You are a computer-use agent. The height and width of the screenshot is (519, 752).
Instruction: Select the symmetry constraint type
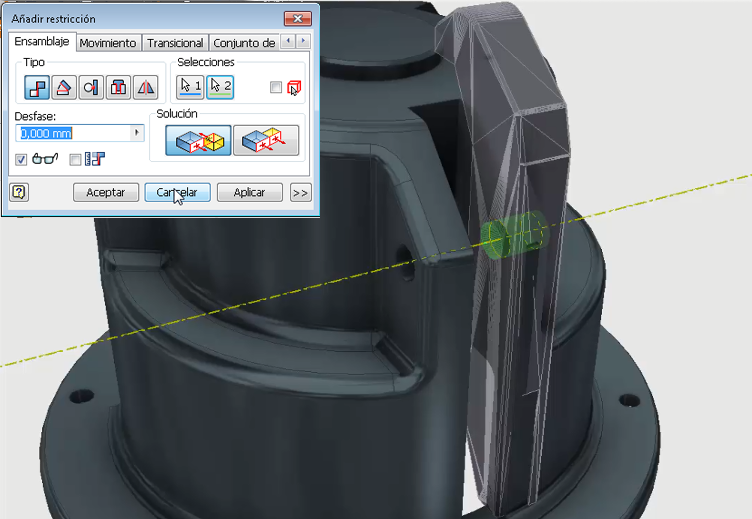click(145, 87)
